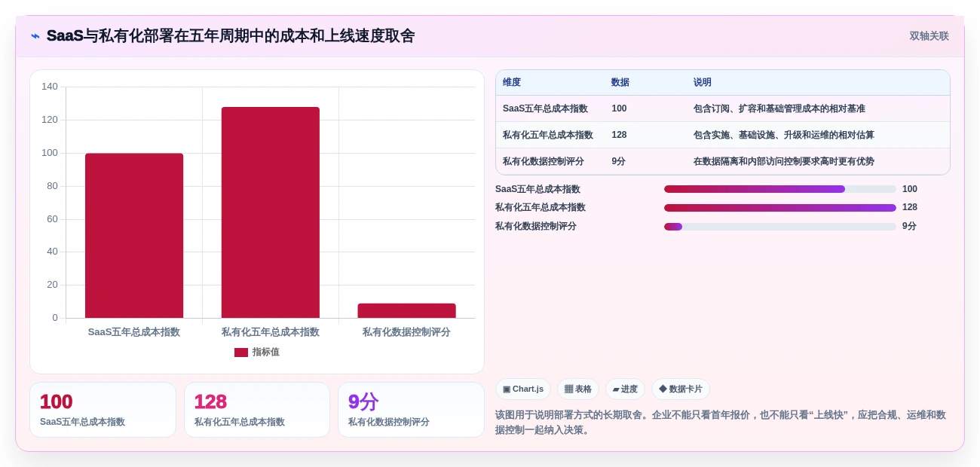Click y-axis tick label 140

coord(50,87)
